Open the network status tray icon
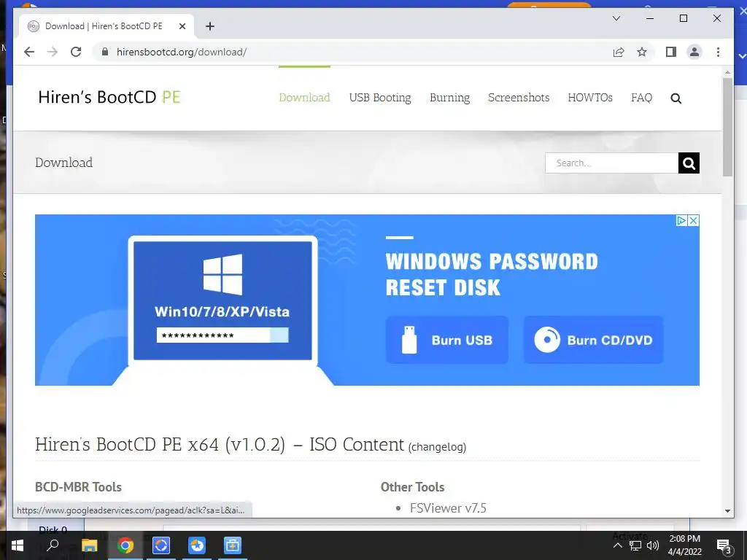The width and height of the screenshot is (747, 560). tap(635, 545)
